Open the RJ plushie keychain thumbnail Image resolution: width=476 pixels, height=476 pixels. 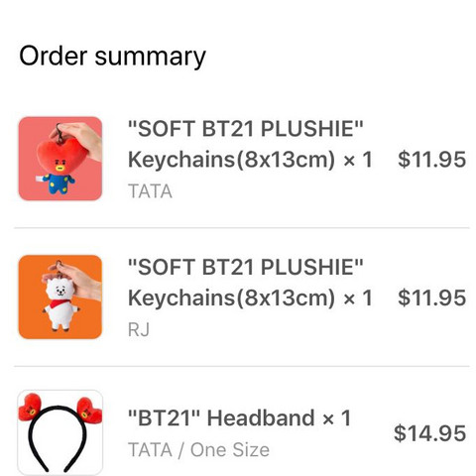pyautogui.click(x=60, y=297)
